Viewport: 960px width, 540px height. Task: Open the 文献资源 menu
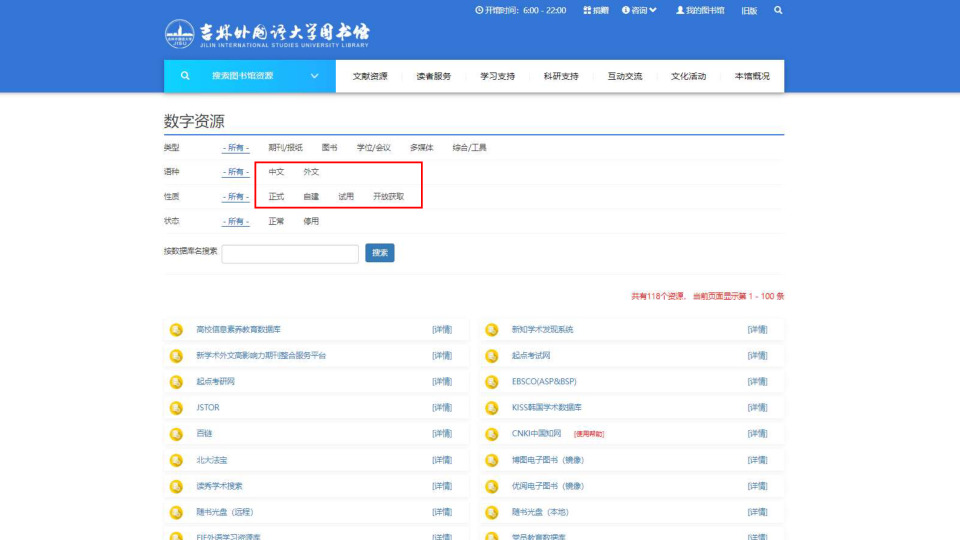[370, 76]
